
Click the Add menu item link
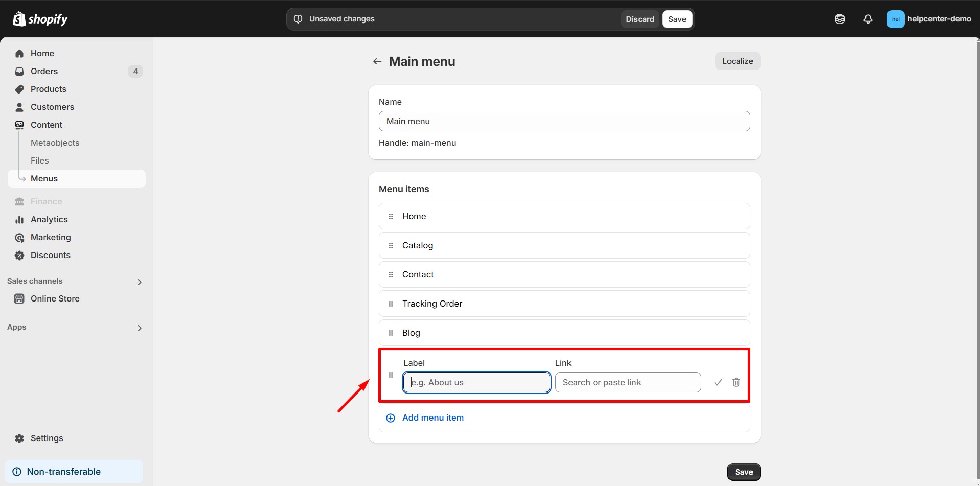[432, 418]
